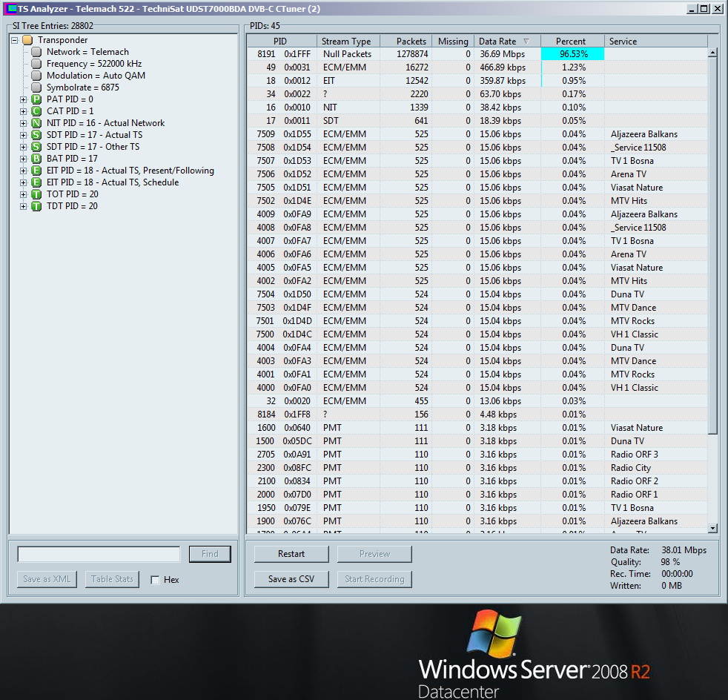This screenshot has height=700, width=728.
Task: Click the green P icon for PAT PID
Action: (36, 99)
